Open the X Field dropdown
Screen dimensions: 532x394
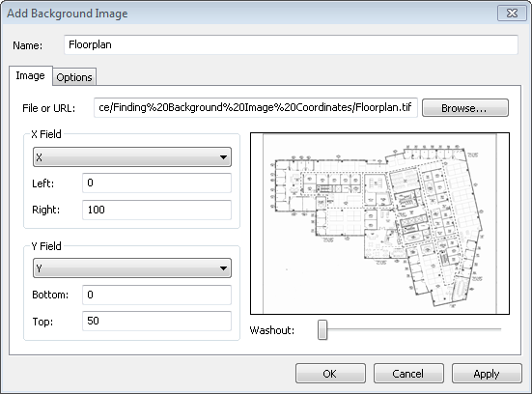(x=132, y=157)
